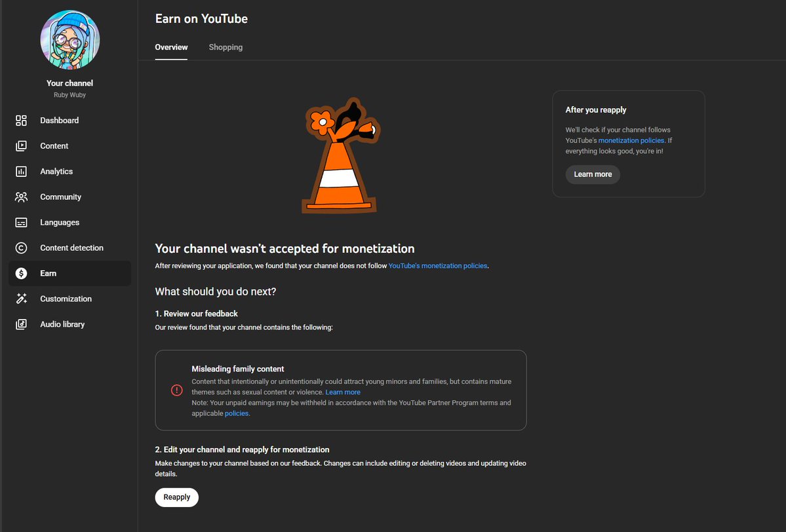
Task: Select the Content detection copyright icon
Action: [x=21, y=248]
